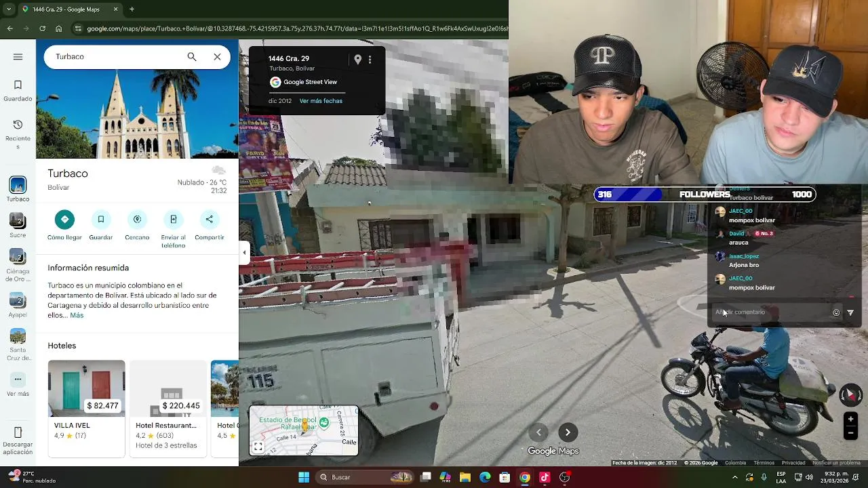Click the Turbaco church header photo
Viewport: 868px width, 488px height.
pos(137,113)
